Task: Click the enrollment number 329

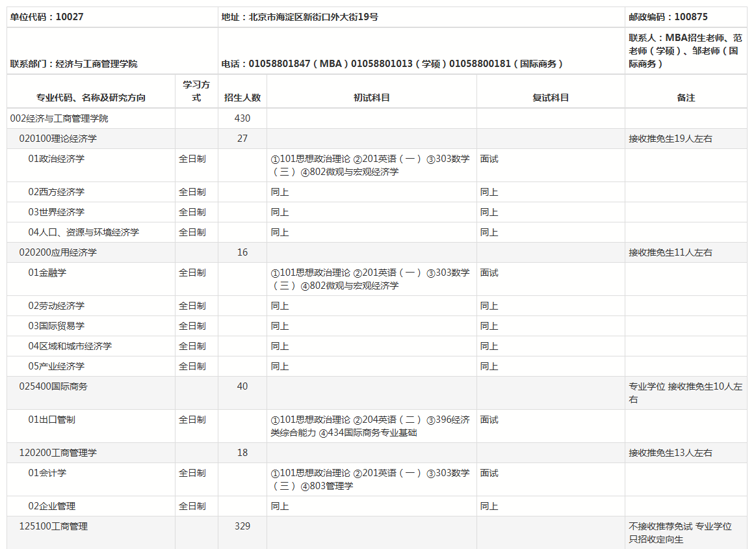Action: tap(242, 526)
